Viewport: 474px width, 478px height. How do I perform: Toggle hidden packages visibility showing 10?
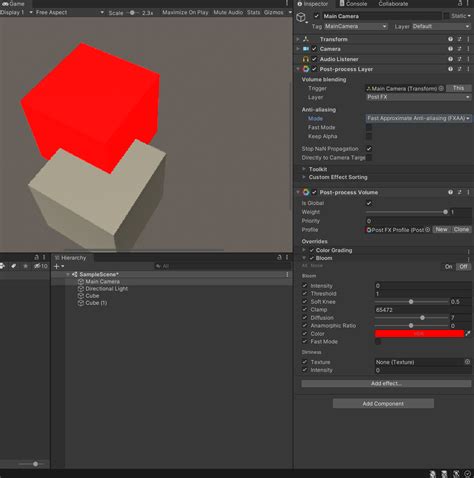(41, 266)
